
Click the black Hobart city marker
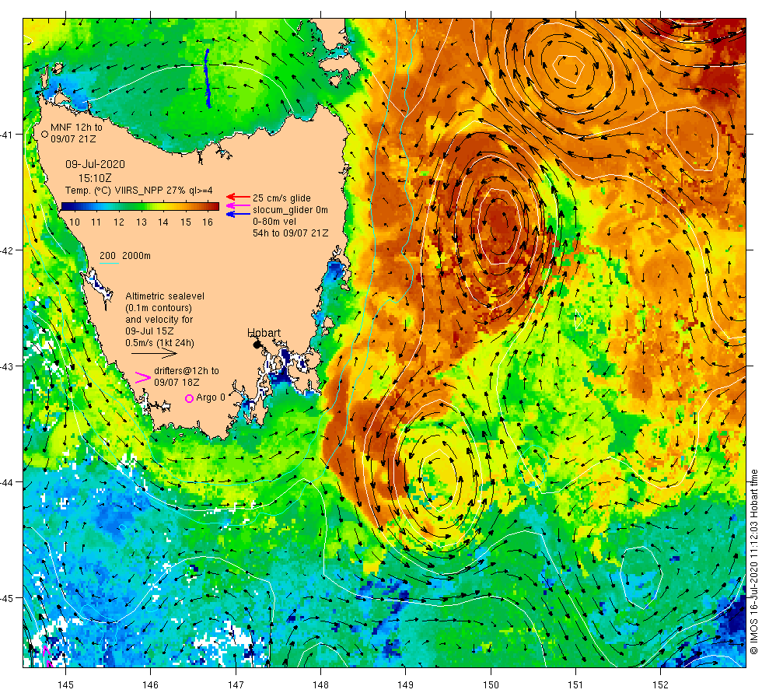[x=257, y=344]
